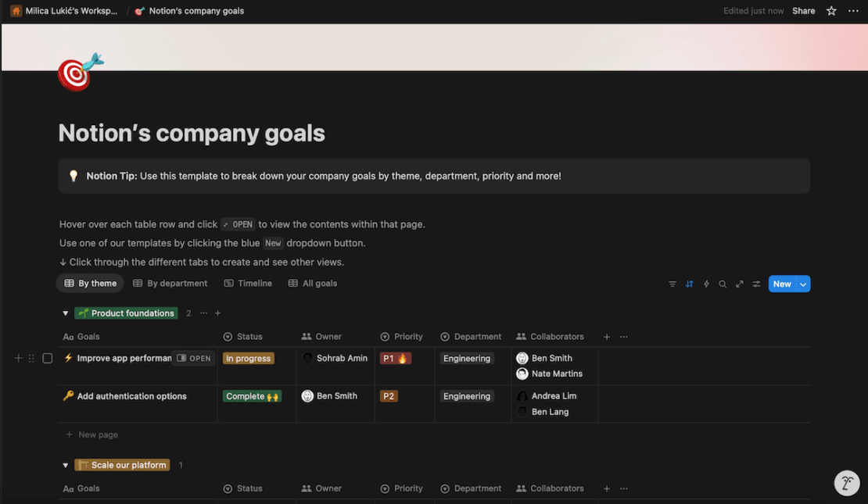The width and height of the screenshot is (868, 504).
Task: Select the row drag handle dots
Action: pyautogui.click(x=31, y=357)
